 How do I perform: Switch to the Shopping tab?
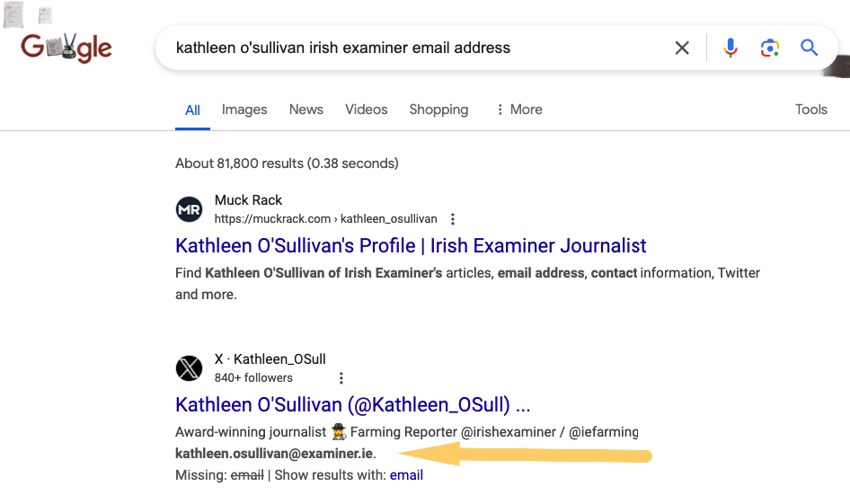tap(438, 110)
